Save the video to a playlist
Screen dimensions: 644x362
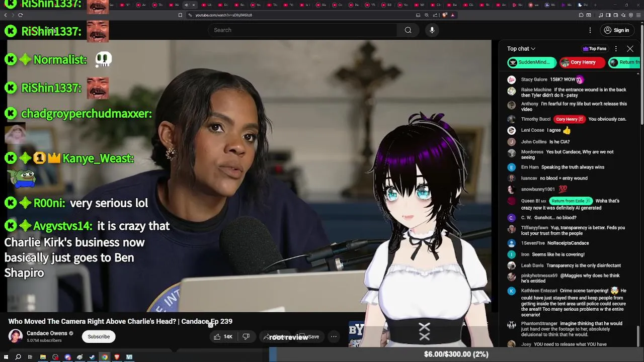309,337
